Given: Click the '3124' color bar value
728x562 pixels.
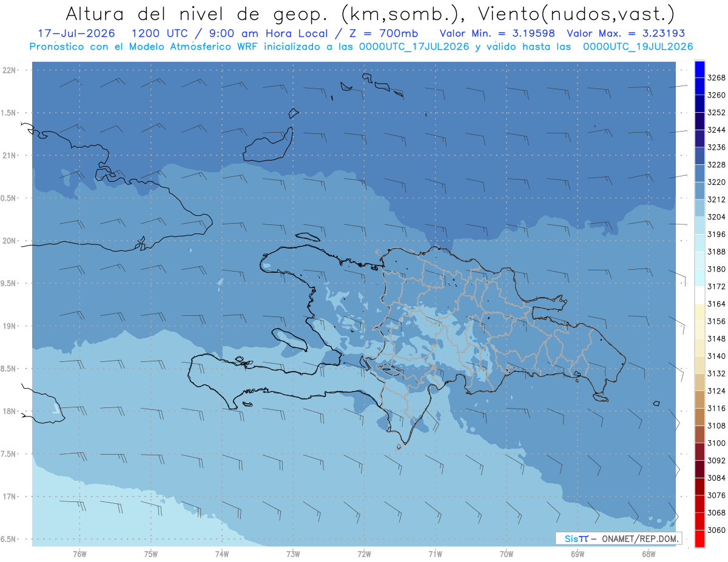Looking at the screenshot, I should coord(716,391).
